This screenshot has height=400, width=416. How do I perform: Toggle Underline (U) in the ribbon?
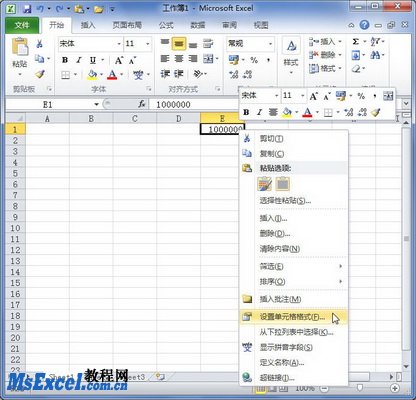click(x=93, y=60)
